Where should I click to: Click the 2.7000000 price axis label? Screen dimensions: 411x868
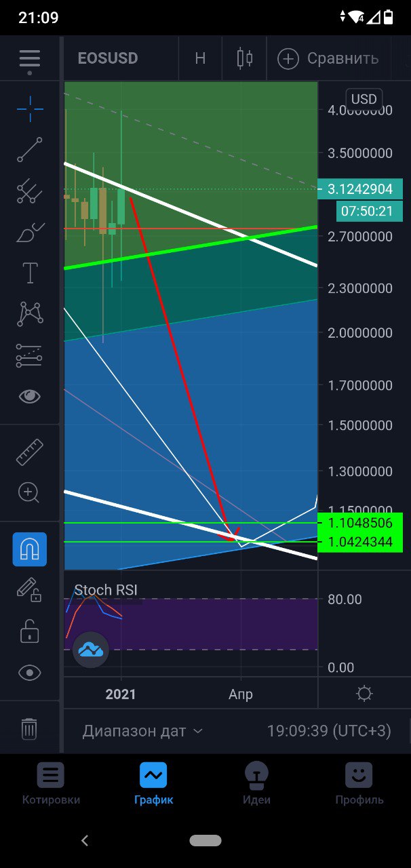pos(359,237)
